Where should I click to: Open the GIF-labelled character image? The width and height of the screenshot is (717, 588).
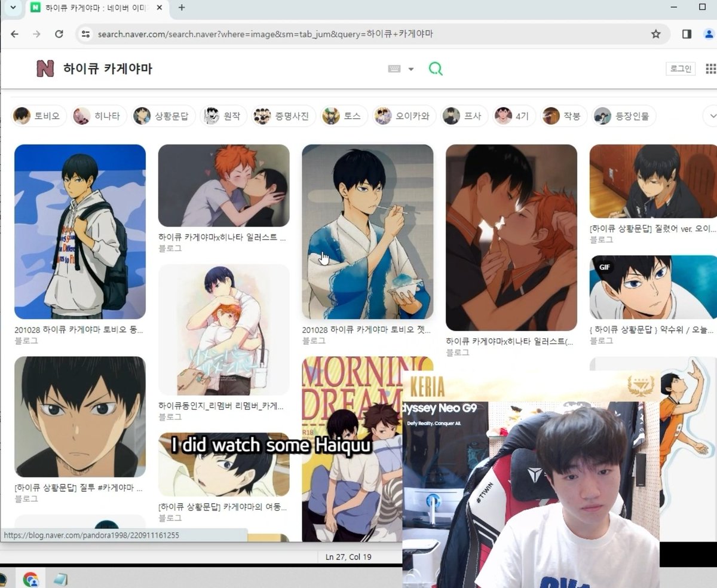click(653, 287)
